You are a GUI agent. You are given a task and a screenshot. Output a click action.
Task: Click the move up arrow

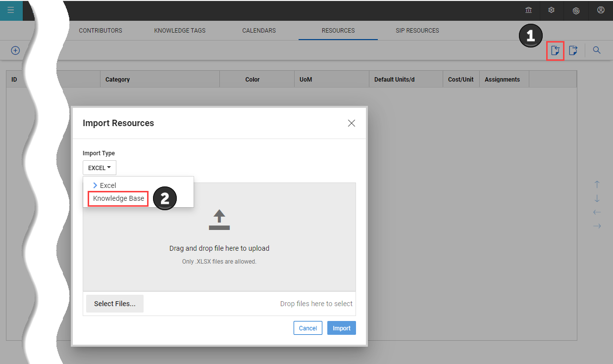597,184
